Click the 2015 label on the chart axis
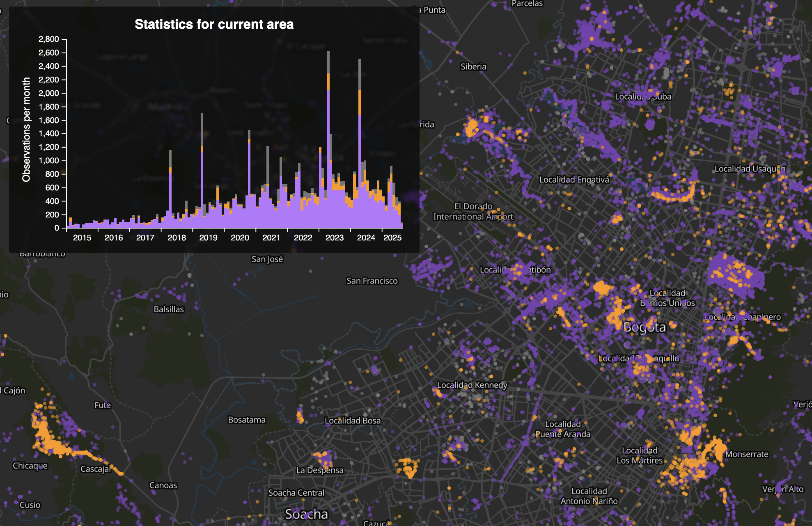The height and width of the screenshot is (526, 812). pyautogui.click(x=82, y=238)
